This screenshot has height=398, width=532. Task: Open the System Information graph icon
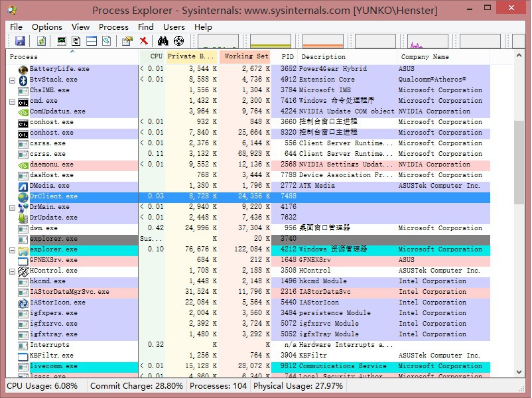[x=62, y=41]
